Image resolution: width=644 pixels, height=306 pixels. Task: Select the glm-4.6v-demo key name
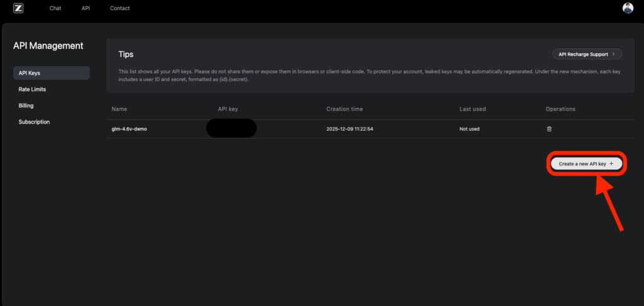coord(129,129)
